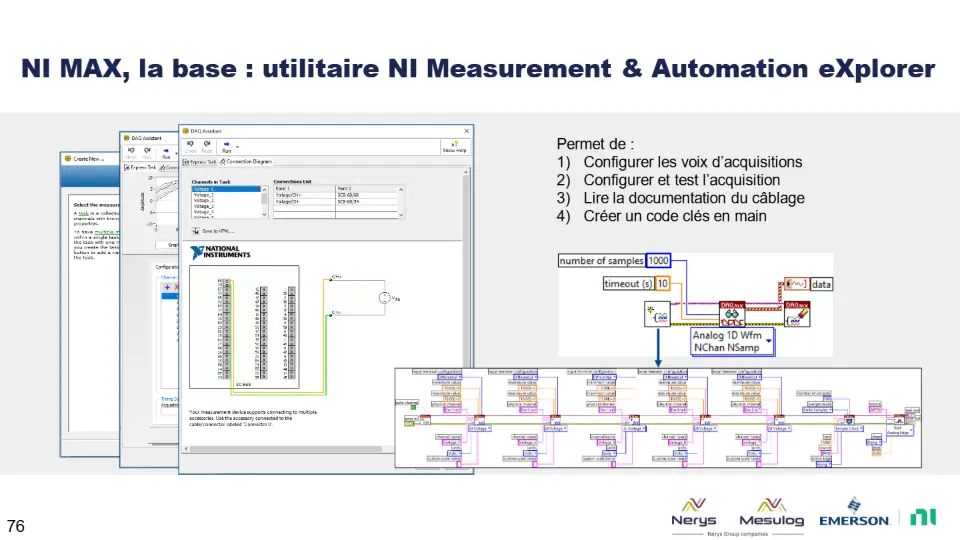Screen dimensions: 960x540
Task: Click the DAQmx Read VI with glasses icon
Action: (x=732, y=314)
